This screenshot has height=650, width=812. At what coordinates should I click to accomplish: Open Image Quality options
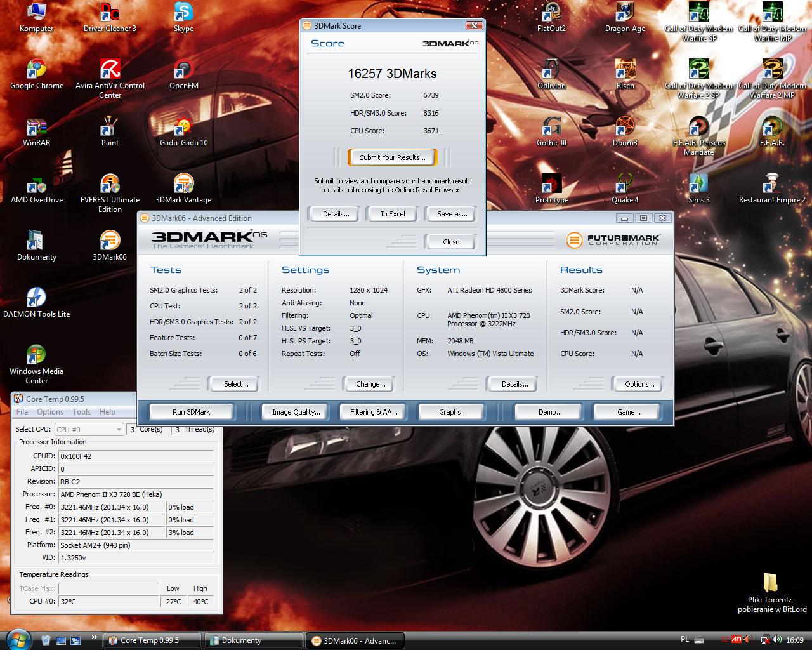(x=296, y=412)
